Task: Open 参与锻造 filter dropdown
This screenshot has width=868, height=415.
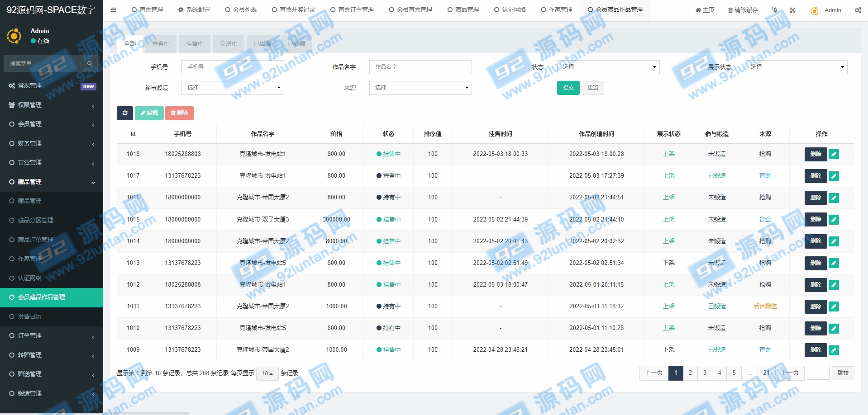Action: (233, 88)
